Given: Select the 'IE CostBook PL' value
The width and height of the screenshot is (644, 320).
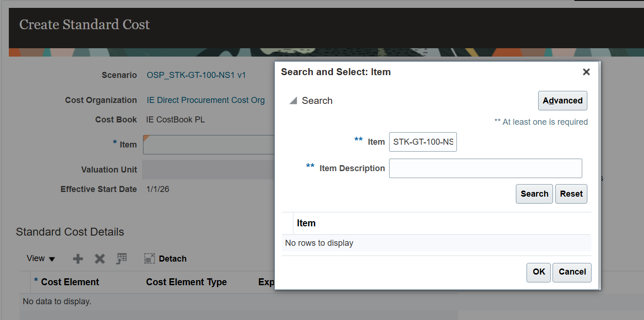Looking at the screenshot, I should (x=176, y=120).
